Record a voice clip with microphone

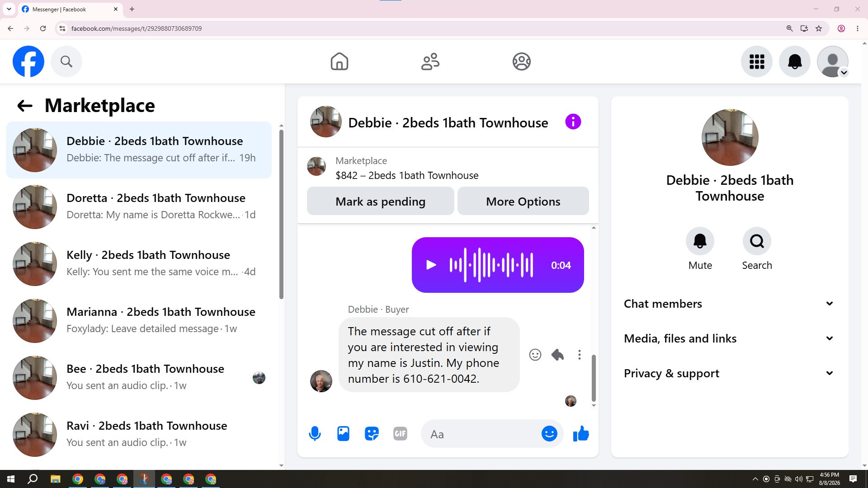pyautogui.click(x=315, y=434)
